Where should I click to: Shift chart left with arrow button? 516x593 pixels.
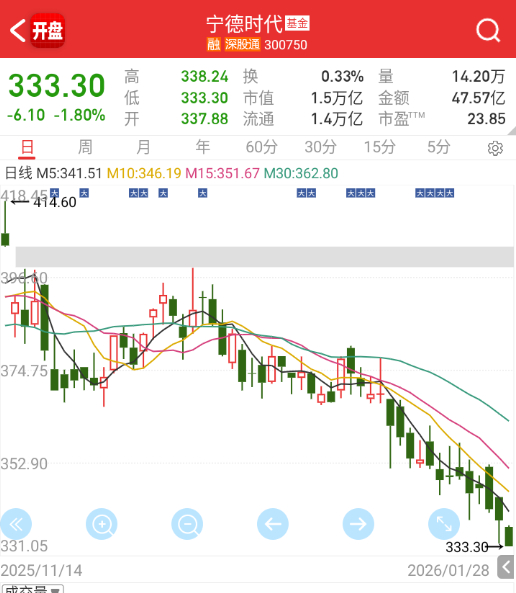tap(273, 524)
